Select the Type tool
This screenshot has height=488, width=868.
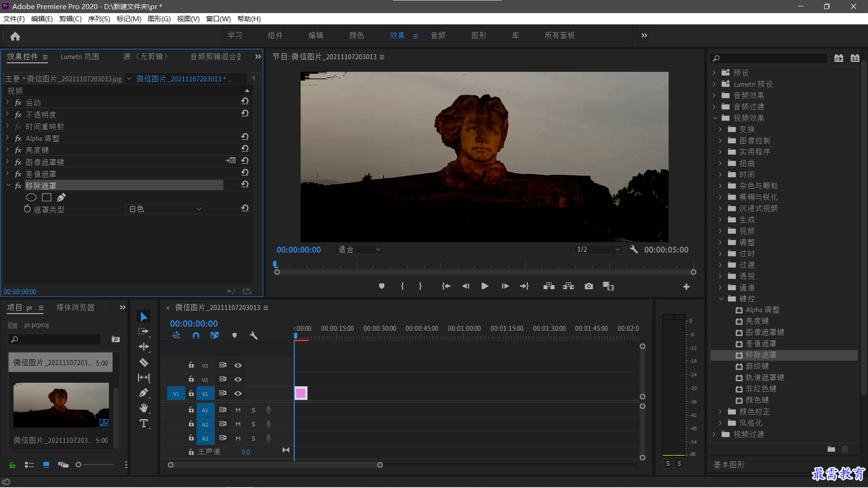[x=144, y=423]
